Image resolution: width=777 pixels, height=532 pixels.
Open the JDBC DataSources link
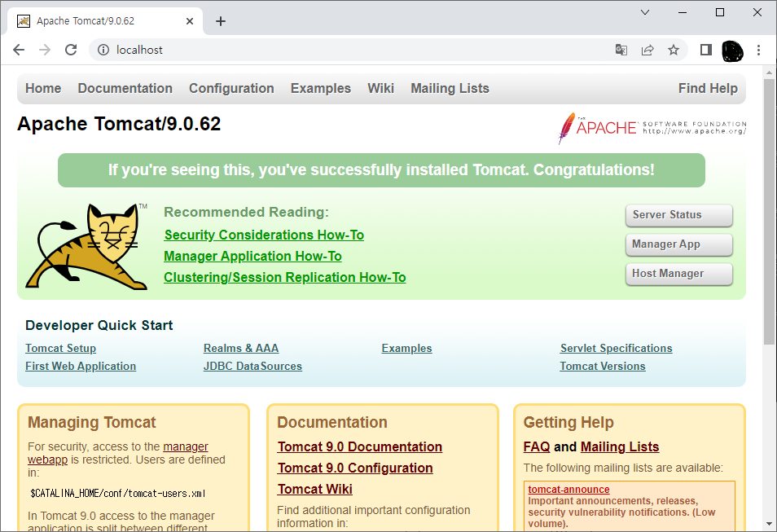click(x=252, y=367)
